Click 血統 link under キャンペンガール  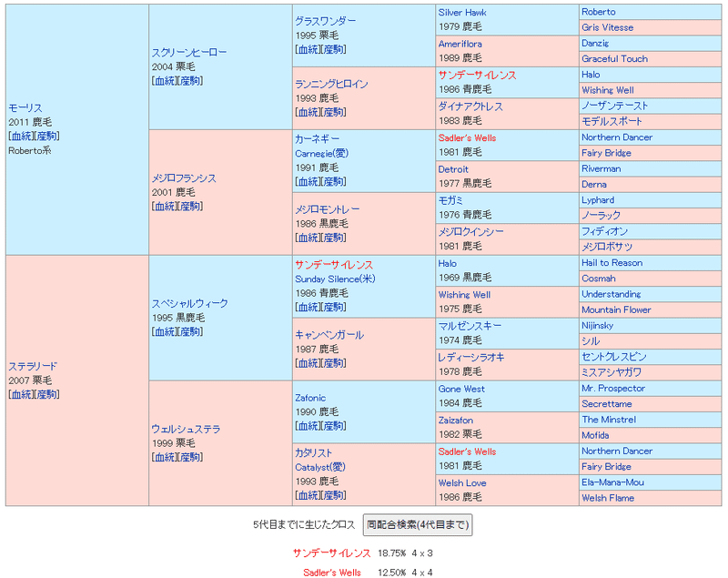coord(308,363)
